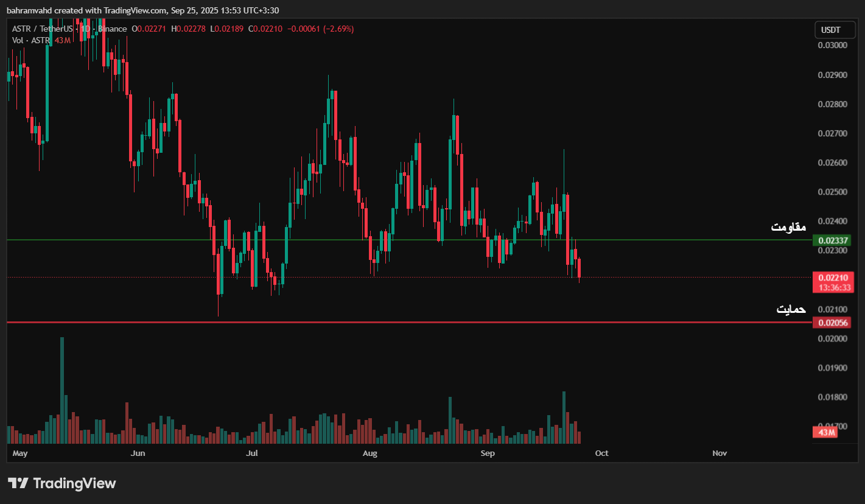Click the red 43M volume axis tag
Viewport: 865px width, 504px height.
click(x=826, y=432)
